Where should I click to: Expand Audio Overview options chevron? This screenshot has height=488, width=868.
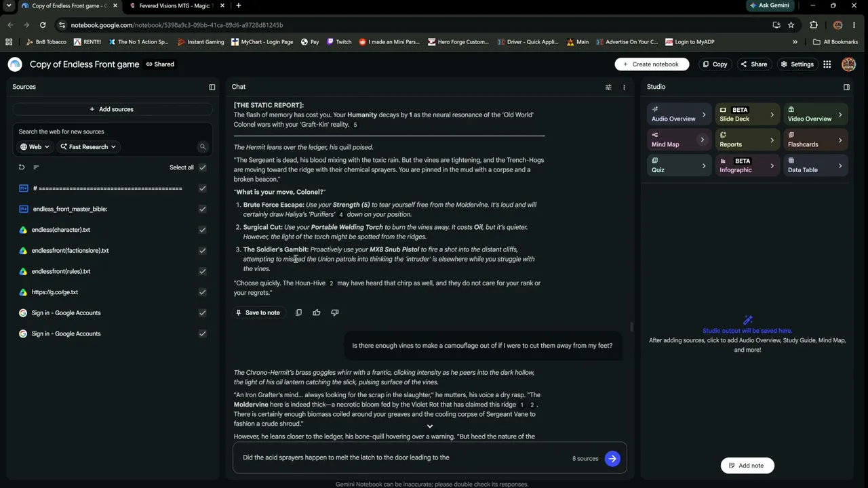tap(703, 115)
